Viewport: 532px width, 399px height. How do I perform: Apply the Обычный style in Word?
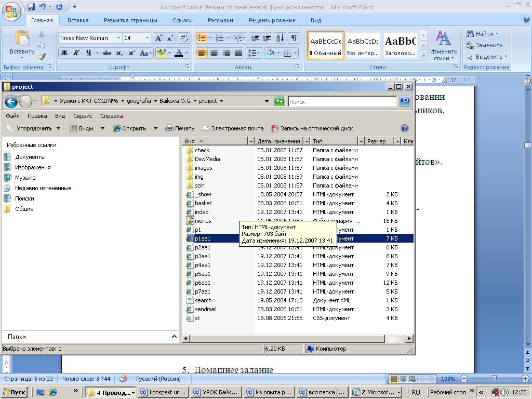click(x=325, y=46)
